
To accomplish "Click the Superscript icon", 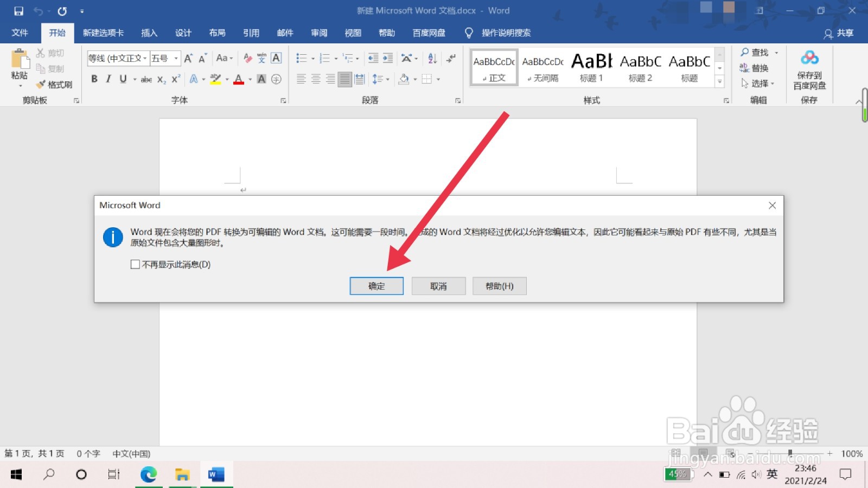I will point(176,79).
